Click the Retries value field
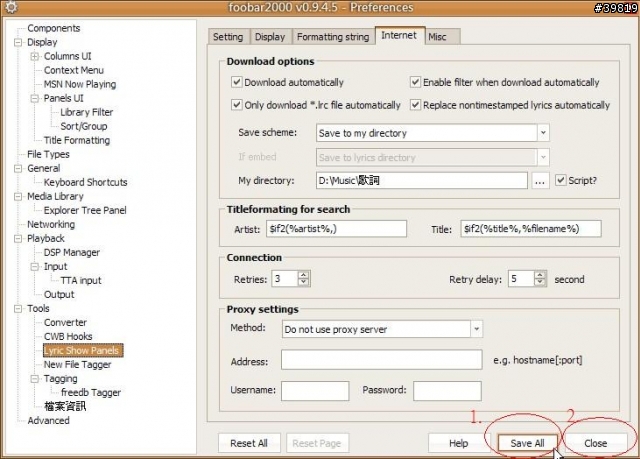The image size is (640, 459). (285, 279)
